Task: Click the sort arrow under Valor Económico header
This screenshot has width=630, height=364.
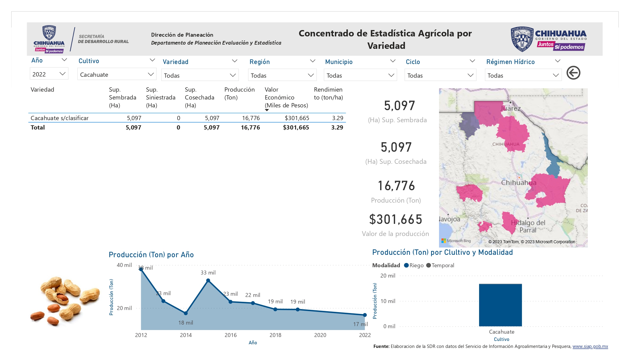Action: click(x=267, y=110)
